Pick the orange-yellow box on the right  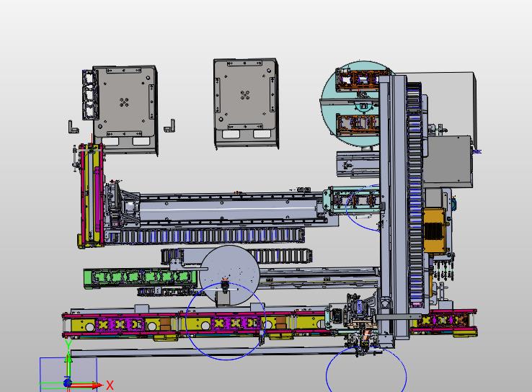pyautogui.click(x=434, y=230)
